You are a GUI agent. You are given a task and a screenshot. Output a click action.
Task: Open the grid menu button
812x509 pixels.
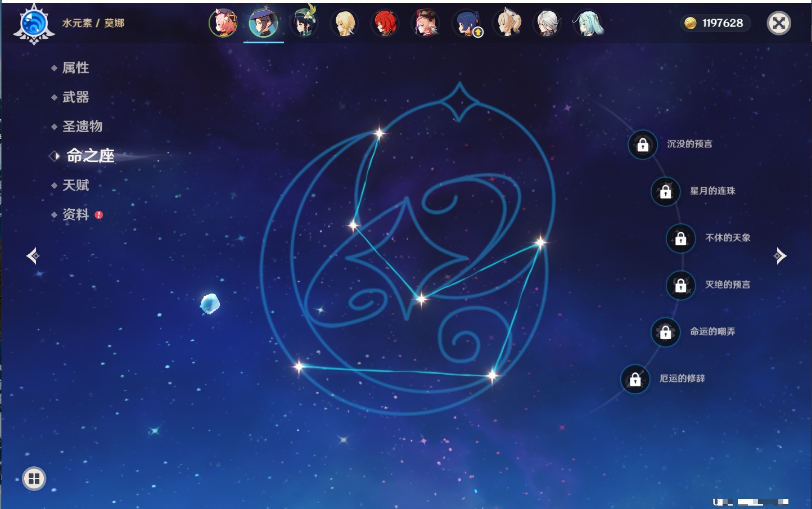coord(34,479)
